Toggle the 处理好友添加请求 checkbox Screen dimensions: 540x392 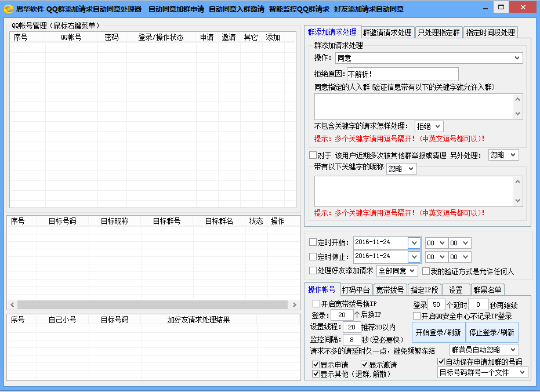313,270
